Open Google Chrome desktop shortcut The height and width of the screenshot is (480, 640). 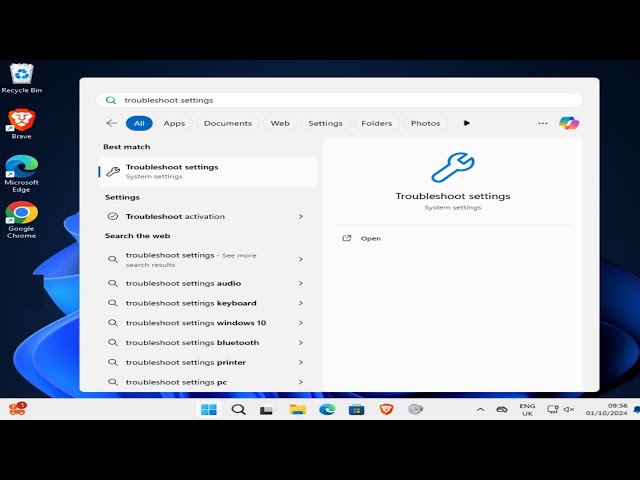coord(22,220)
